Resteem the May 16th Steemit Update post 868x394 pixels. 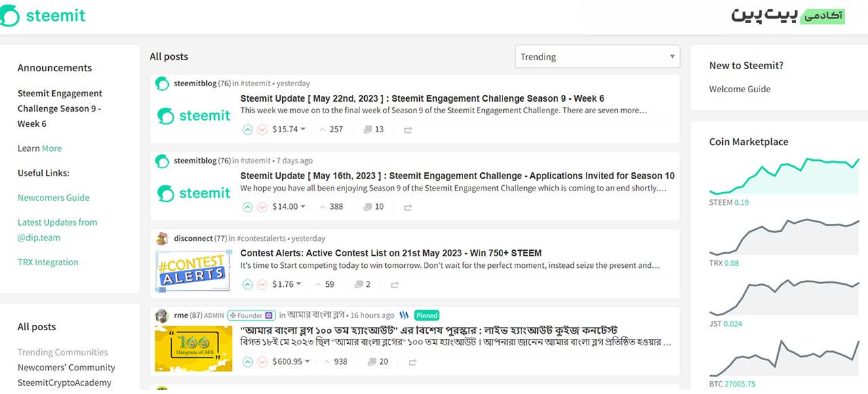[408, 207]
